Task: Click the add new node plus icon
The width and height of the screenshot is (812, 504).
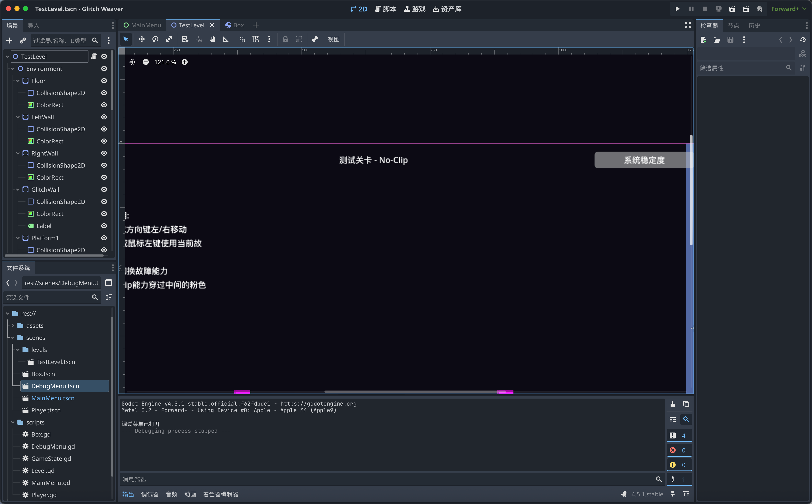Action: (9, 40)
